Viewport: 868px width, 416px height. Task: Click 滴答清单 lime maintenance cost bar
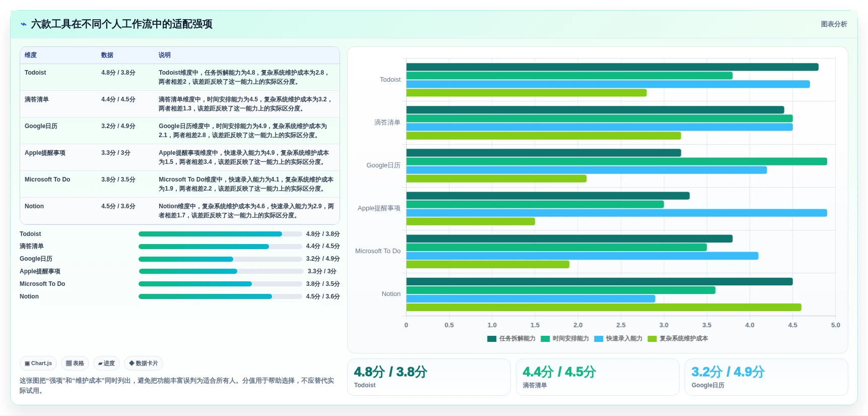pos(544,136)
